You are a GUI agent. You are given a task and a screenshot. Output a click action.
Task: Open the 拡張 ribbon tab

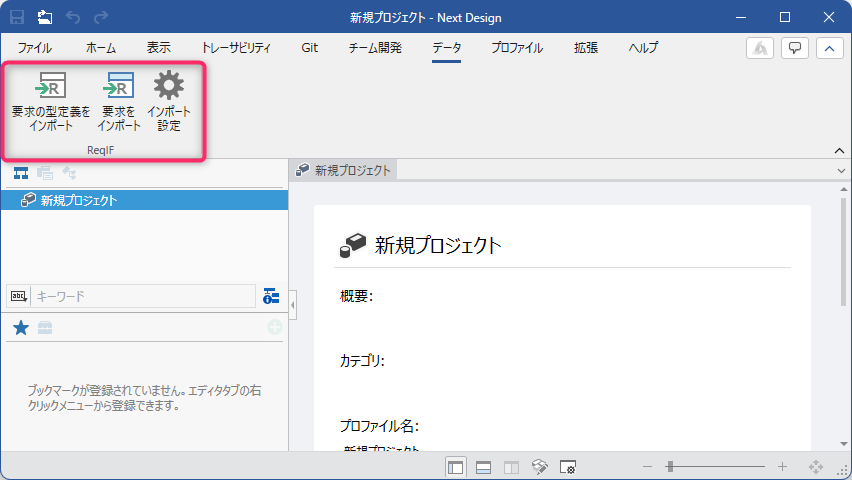pyautogui.click(x=586, y=48)
